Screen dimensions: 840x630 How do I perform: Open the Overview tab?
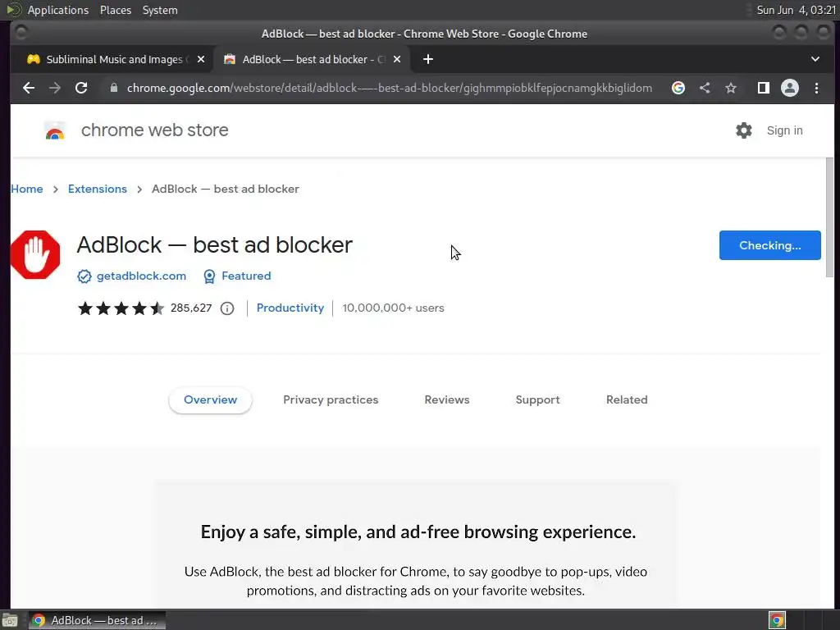pos(211,399)
